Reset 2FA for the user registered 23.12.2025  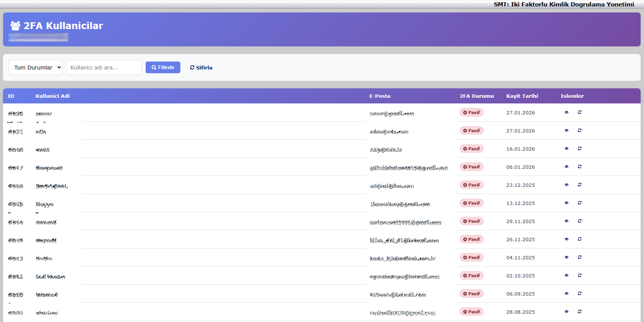pos(579,185)
